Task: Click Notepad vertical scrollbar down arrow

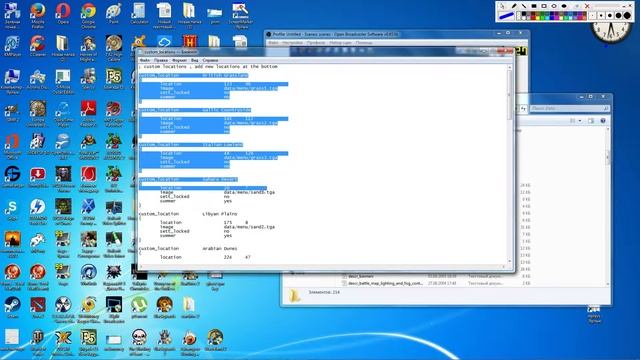Action: pyautogui.click(x=509, y=261)
